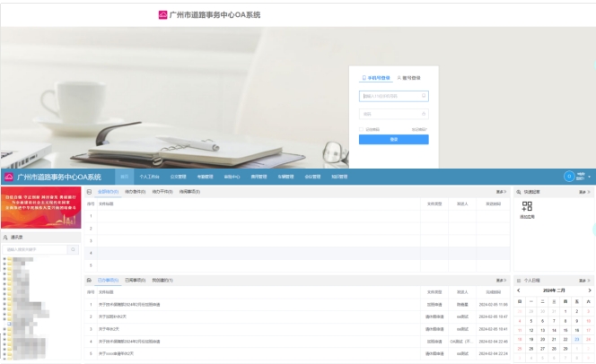Click the icon beside the 个人日程 panel title
Viewport: 596px width, 364px height.
(x=519, y=281)
